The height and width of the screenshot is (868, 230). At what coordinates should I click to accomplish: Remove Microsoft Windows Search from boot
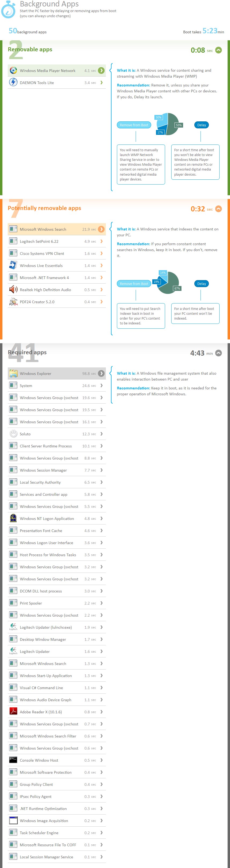[134, 284]
